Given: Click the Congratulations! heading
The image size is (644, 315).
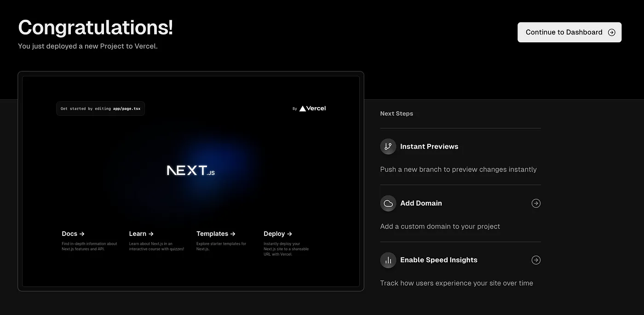Looking at the screenshot, I should coord(96,27).
